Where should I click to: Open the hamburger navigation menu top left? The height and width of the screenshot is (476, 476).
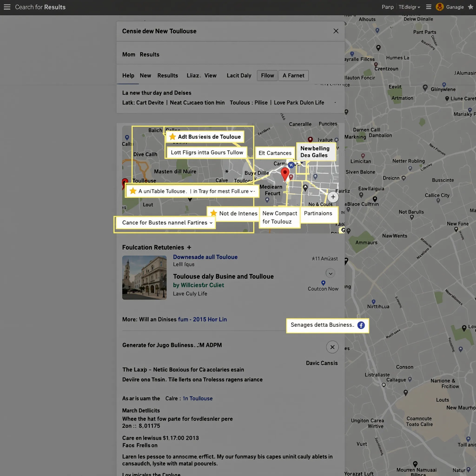tap(7, 7)
